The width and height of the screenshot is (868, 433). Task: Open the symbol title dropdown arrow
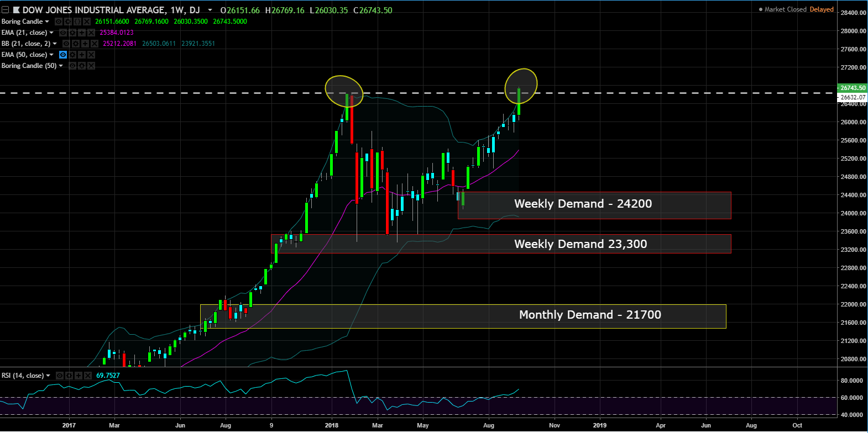[210, 10]
